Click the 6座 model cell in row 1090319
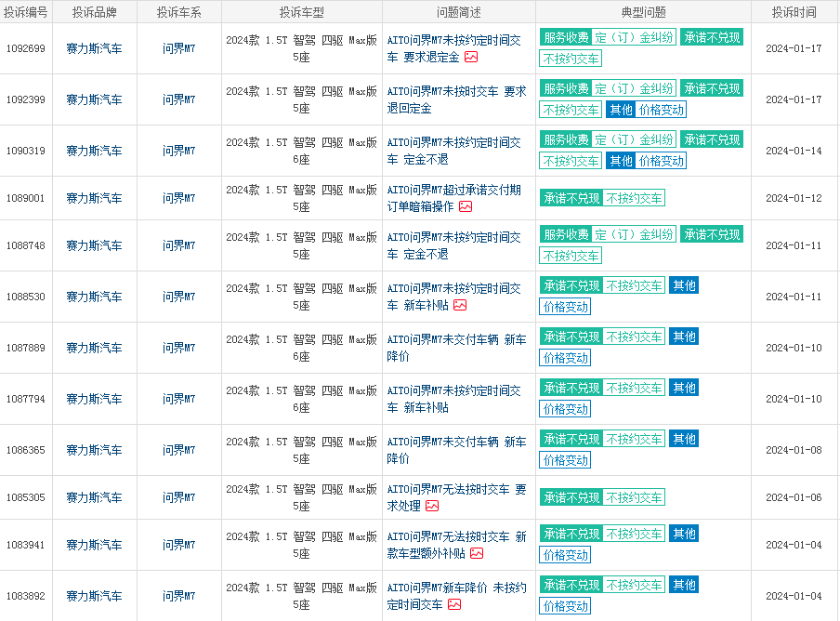The width and height of the screenshot is (840, 621). coord(302,151)
